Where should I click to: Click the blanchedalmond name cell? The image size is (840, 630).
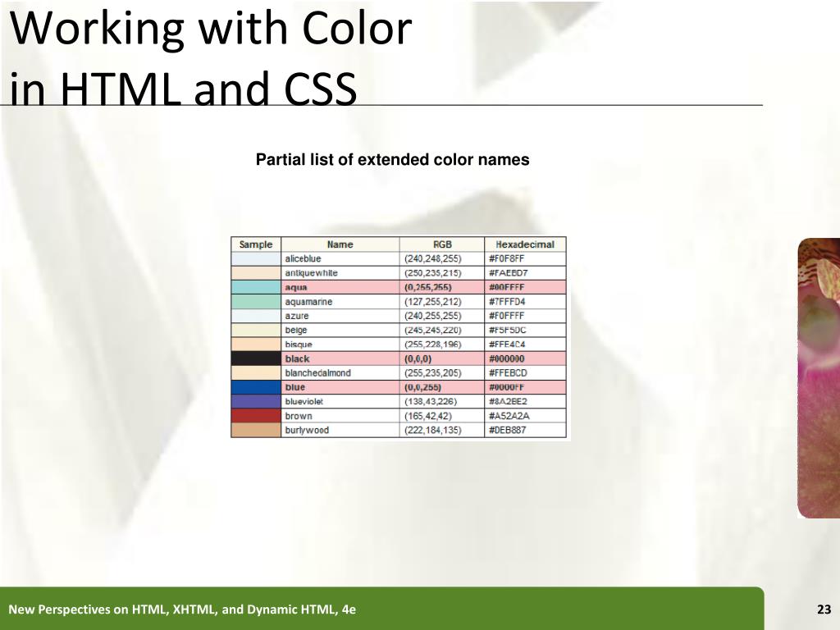pyautogui.click(x=317, y=373)
